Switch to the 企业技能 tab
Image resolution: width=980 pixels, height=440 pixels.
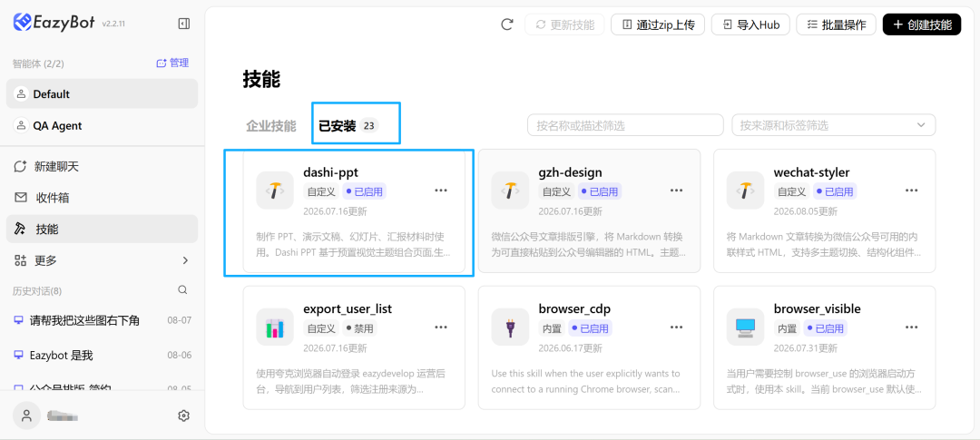(x=270, y=125)
